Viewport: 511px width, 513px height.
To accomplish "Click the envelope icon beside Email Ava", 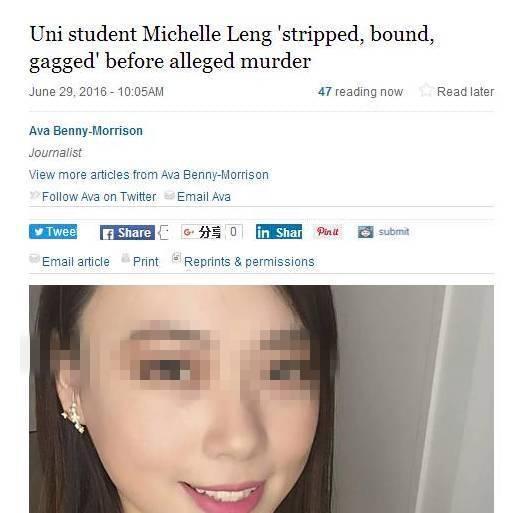I will coord(169,195).
